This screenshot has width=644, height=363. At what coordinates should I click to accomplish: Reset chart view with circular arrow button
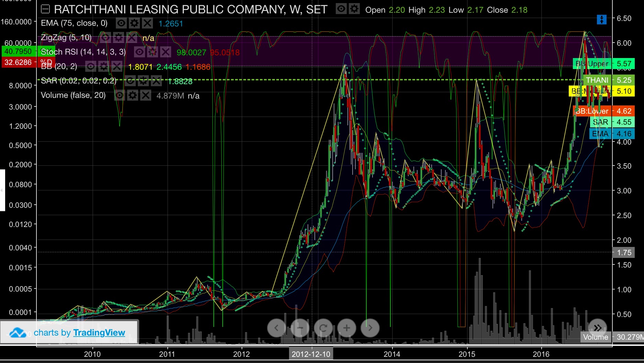[323, 328]
